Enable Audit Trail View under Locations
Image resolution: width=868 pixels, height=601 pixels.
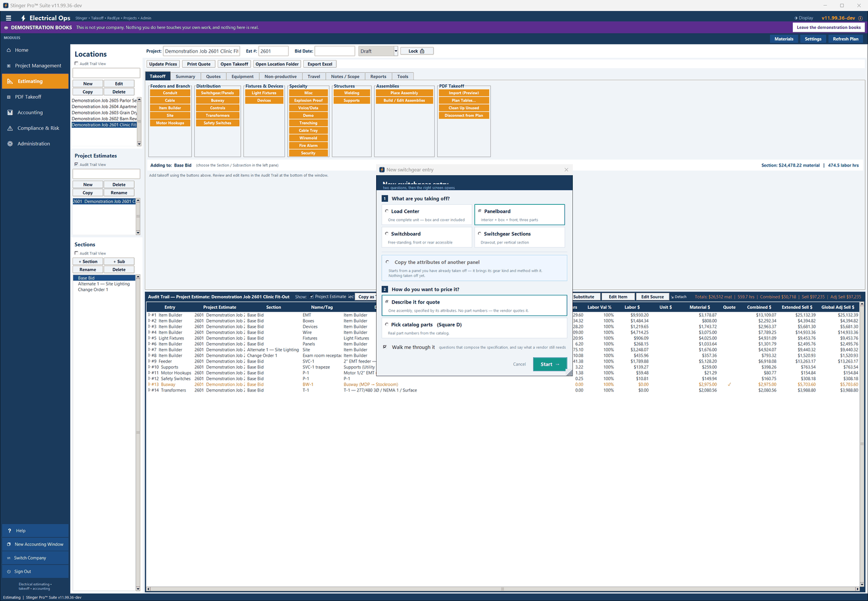(76, 64)
